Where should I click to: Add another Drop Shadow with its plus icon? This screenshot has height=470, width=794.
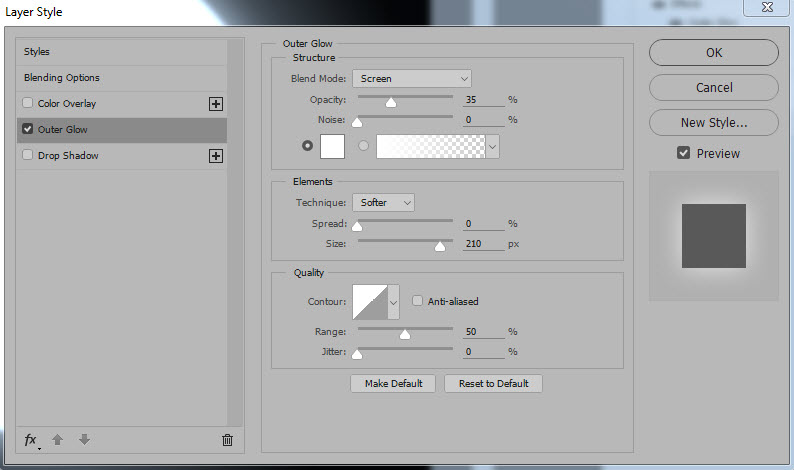pyautogui.click(x=216, y=156)
